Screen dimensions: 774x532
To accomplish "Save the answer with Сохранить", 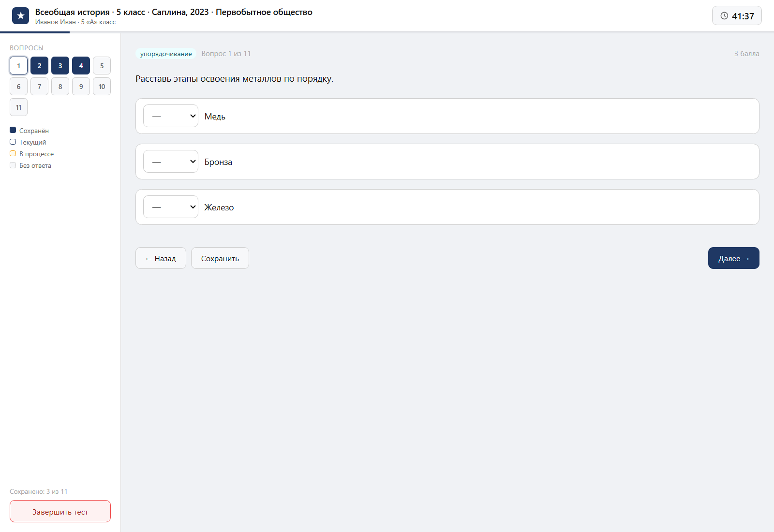I will tap(220, 258).
